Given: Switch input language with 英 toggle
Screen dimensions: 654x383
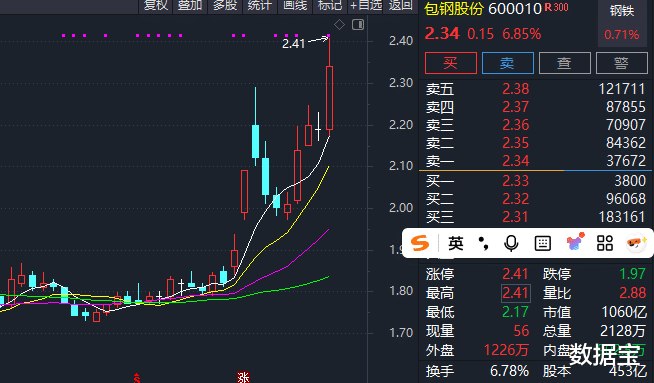Looking at the screenshot, I should (x=455, y=243).
